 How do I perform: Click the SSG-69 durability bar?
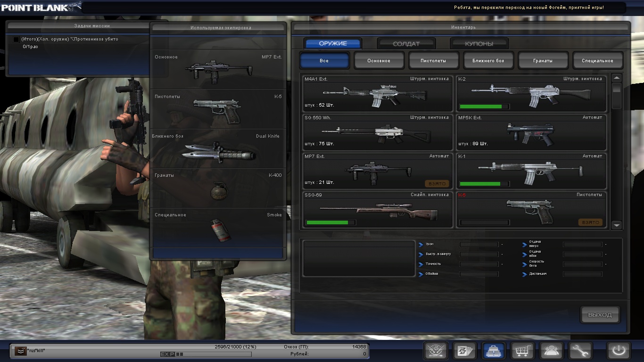(331, 222)
